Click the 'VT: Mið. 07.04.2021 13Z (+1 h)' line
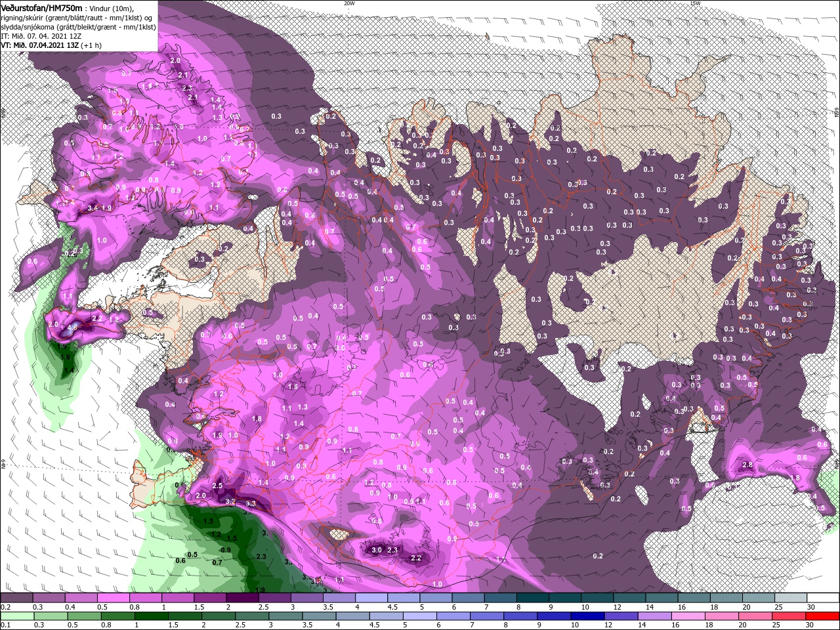 pos(51,45)
